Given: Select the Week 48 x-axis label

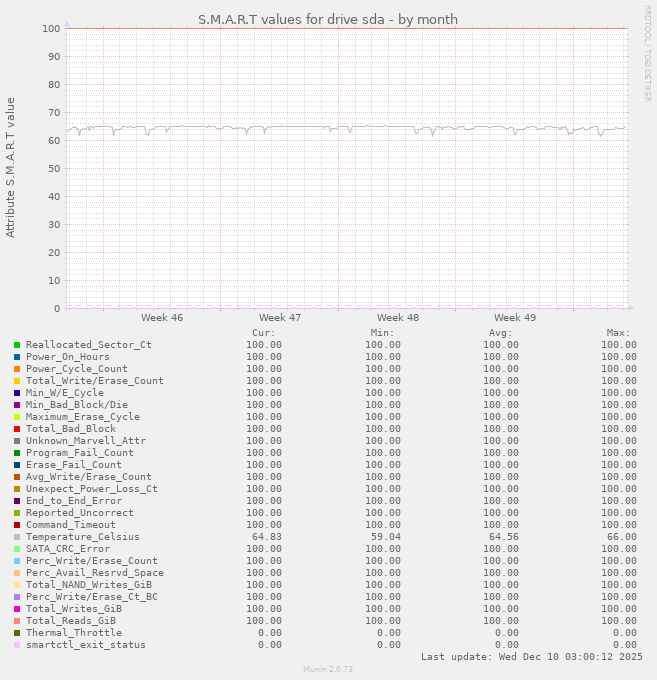Looking at the screenshot, I should (397, 317).
